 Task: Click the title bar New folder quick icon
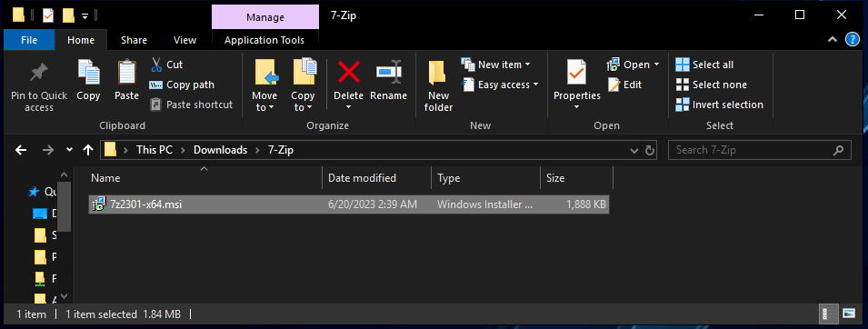tap(68, 15)
